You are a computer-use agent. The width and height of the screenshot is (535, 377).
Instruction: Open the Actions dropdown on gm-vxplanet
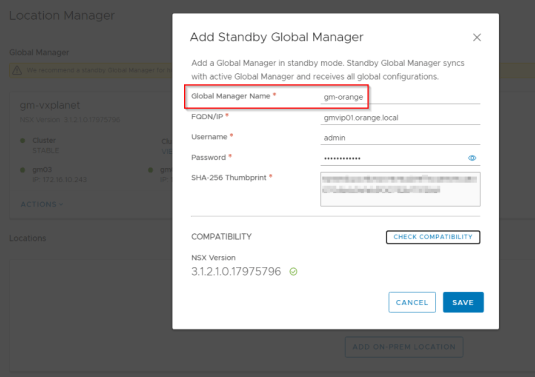coord(42,204)
